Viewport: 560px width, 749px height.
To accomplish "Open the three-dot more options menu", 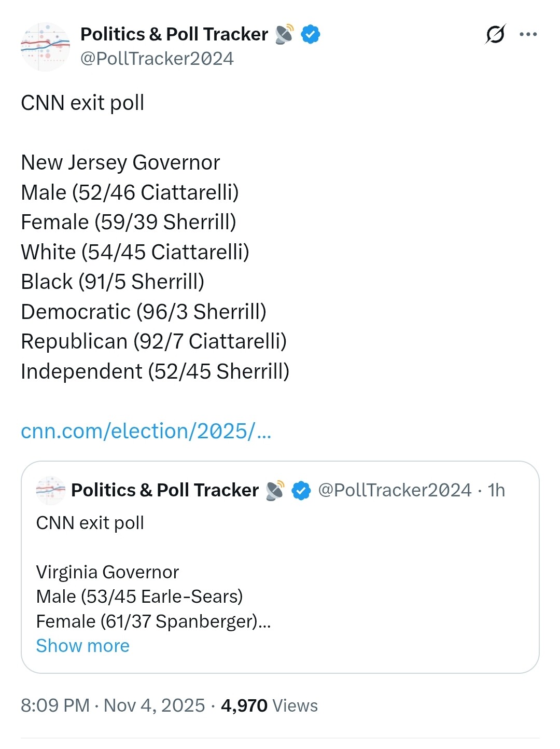I will pyautogui.click(x=528, y=35).
